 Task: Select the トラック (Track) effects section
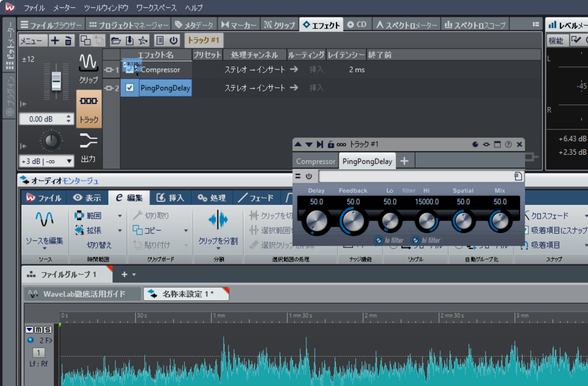tap(89, 109)
